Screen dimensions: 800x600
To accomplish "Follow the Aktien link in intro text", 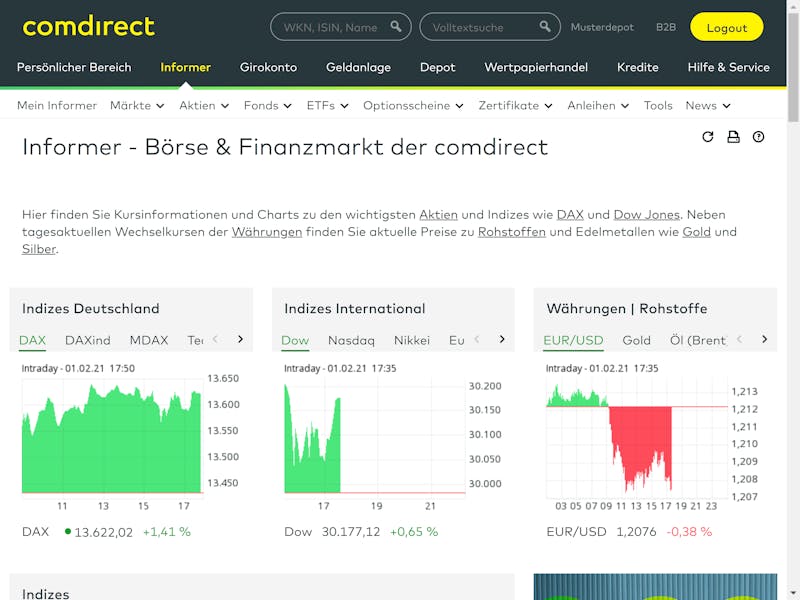I will click(438, 215).
